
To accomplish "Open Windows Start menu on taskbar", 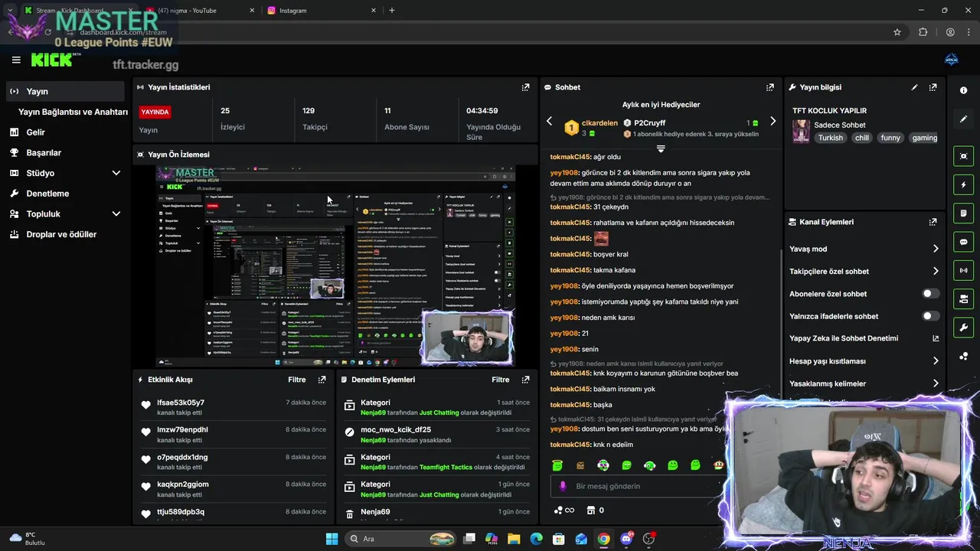I will click(332, 539).
